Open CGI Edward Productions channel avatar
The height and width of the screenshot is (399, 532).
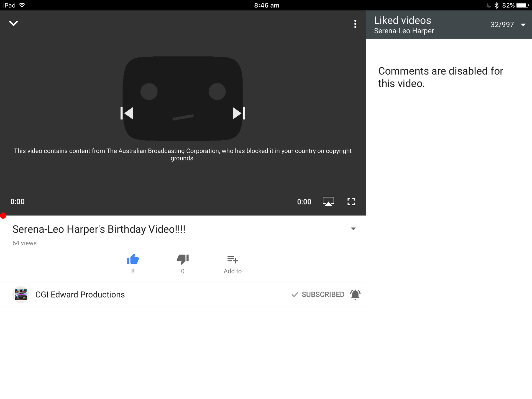[x=21, y=295]
